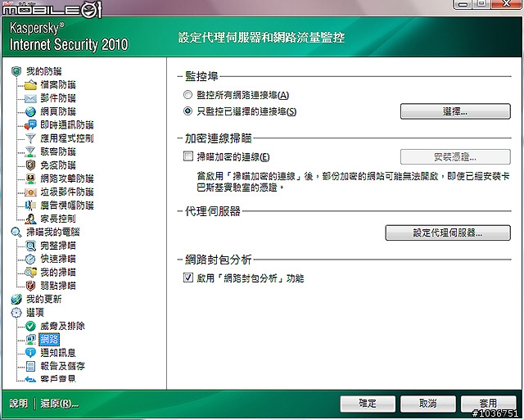
Task: Click the 選項 gear icon
Action: 16,313
